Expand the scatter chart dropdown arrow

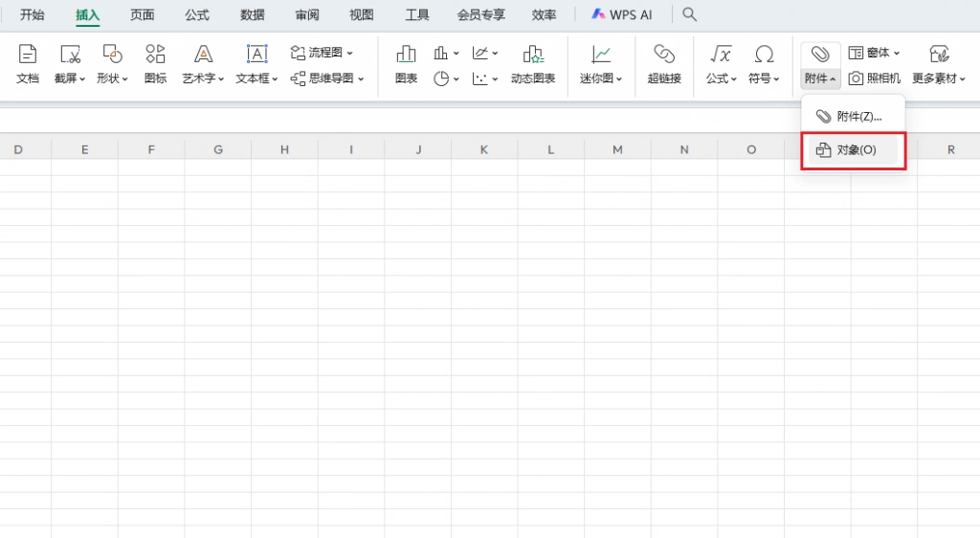coord(495,78)
